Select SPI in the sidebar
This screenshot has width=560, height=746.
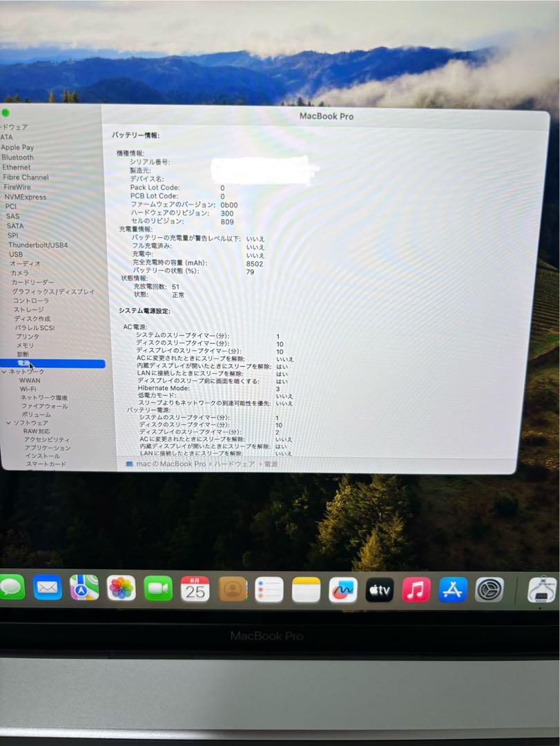(x=13, y=236)
